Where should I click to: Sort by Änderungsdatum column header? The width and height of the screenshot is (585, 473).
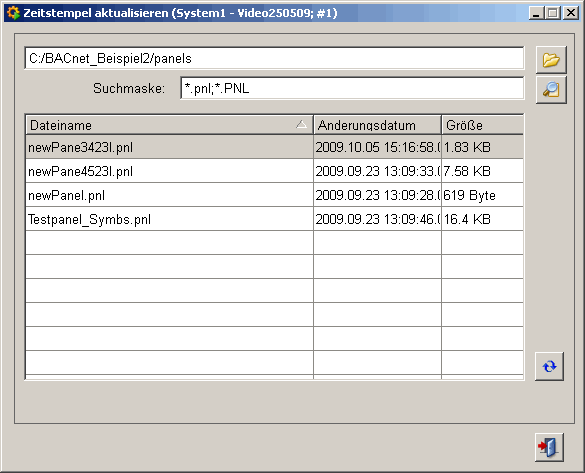377,125
